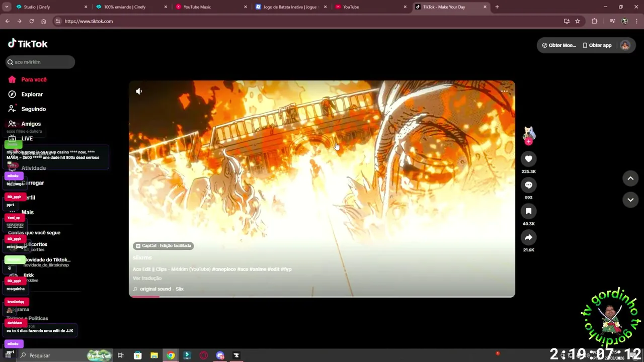Open the comments on the video
The height and width of the screenshot is (362, 644).
pyautogui.click(x=528, y=185)
